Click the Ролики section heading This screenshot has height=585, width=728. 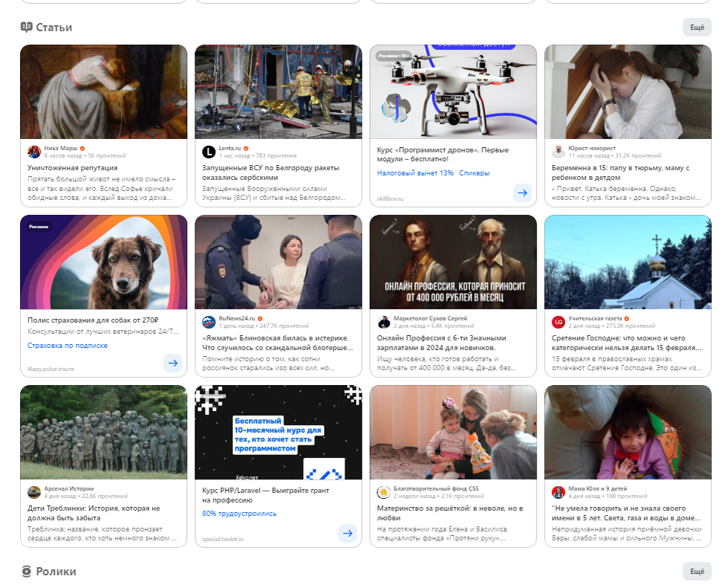click(x=56, y=572)
